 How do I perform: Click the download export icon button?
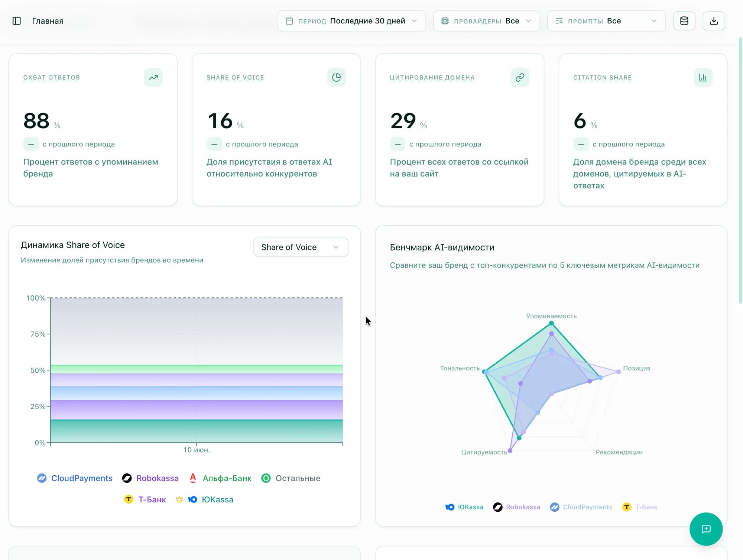click(x=713, y=21)
